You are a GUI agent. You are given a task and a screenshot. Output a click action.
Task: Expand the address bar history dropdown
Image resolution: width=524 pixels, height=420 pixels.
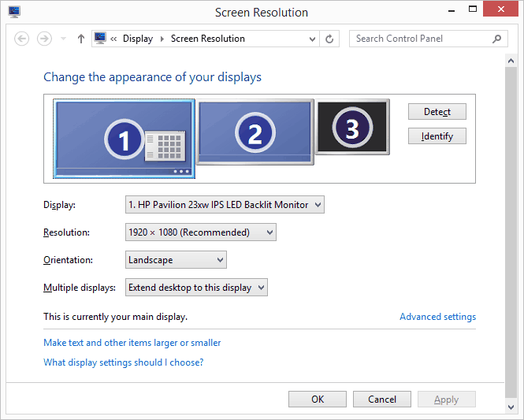coord(313,39)
